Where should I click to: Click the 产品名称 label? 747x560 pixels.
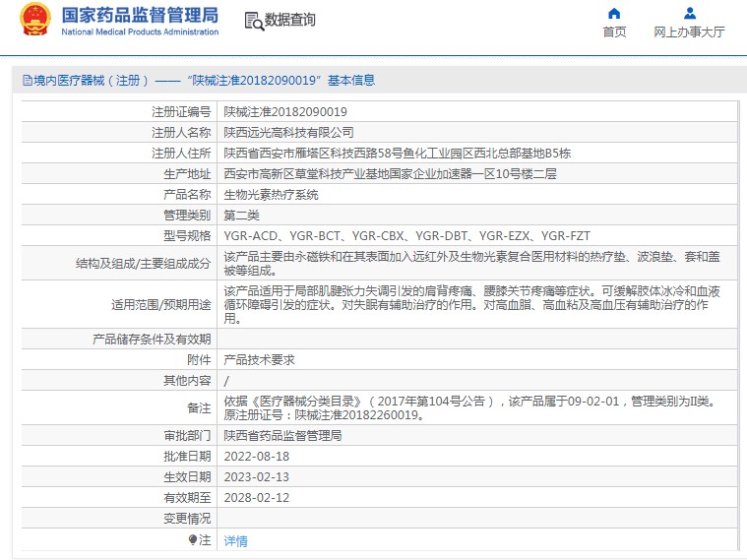point(187,195)
